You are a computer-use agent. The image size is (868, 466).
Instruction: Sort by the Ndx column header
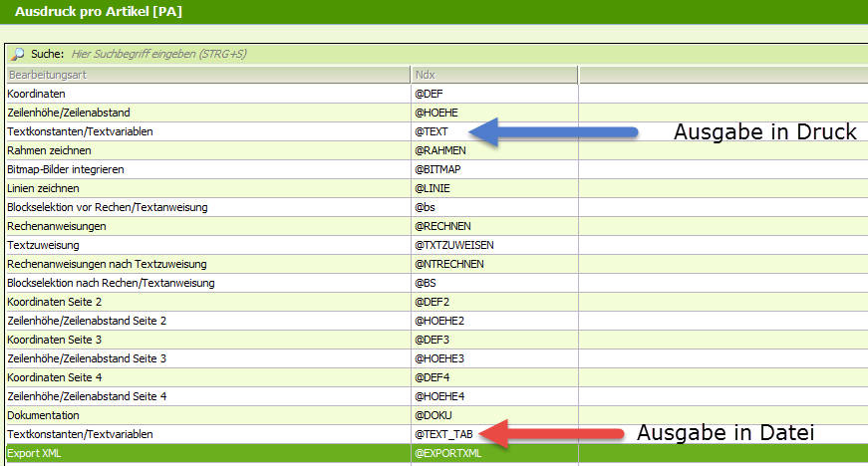click(x=494, y=75)
